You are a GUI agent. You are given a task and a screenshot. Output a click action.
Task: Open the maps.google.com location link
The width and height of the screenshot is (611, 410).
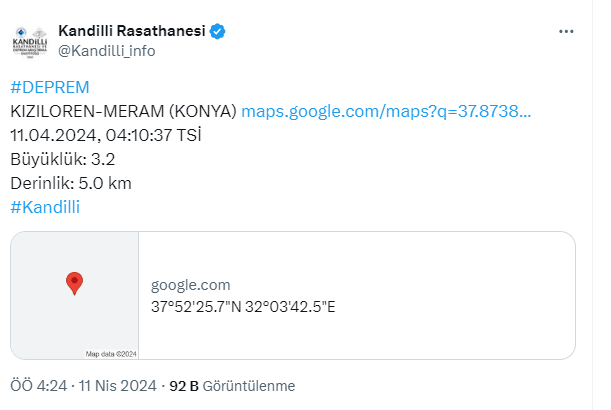[x=386, y=110]
